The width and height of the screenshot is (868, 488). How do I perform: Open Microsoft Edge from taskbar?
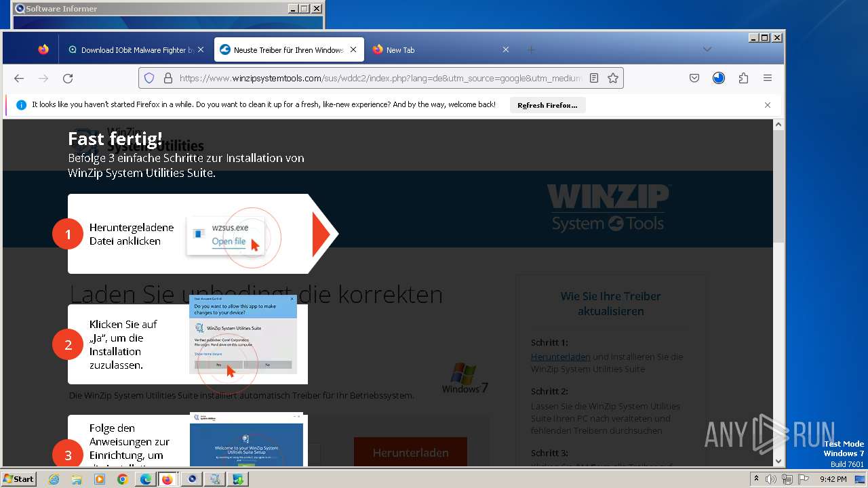(145, 479)
